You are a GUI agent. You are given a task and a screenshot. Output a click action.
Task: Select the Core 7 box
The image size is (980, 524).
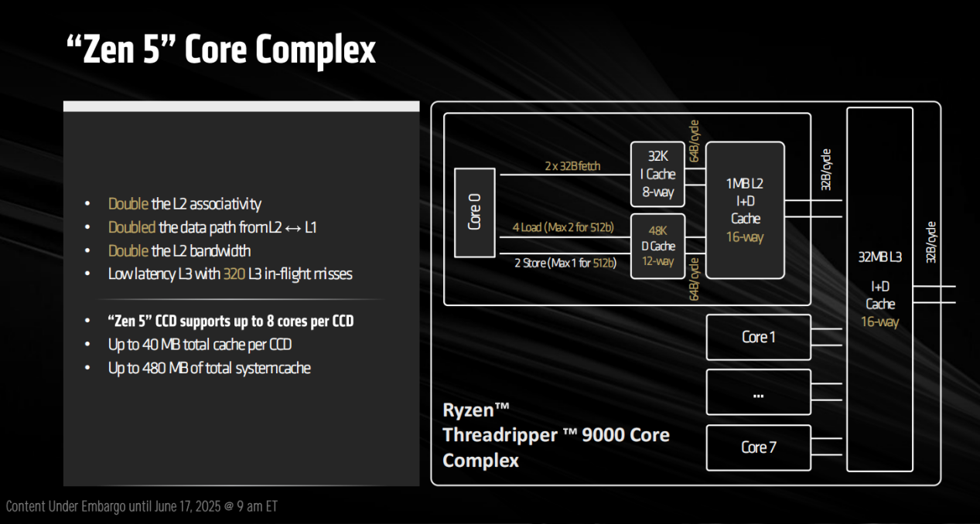[758, 447]
